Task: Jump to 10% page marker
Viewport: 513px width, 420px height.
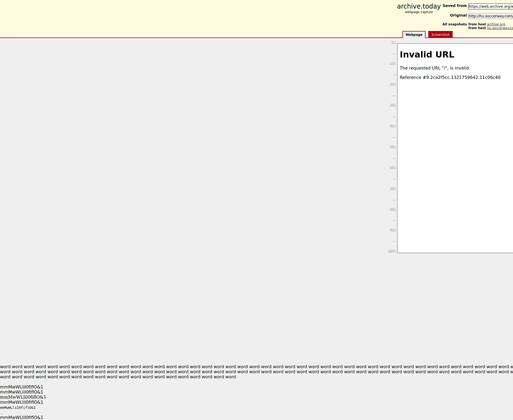Action: pos(392,63)
